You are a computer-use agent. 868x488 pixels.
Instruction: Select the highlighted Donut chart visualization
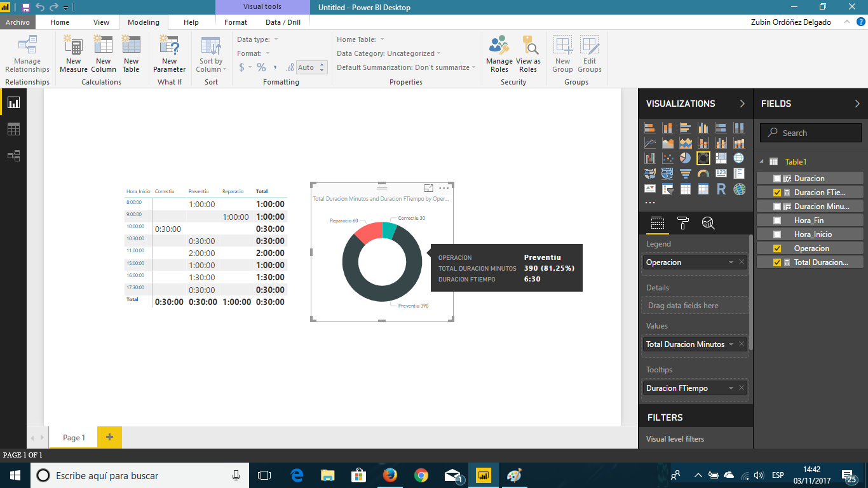pos(703,158)
